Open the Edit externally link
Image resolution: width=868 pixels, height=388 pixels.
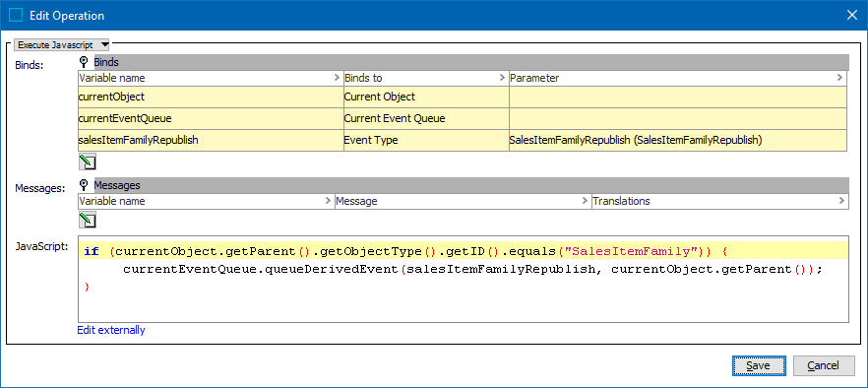(110, 330)
